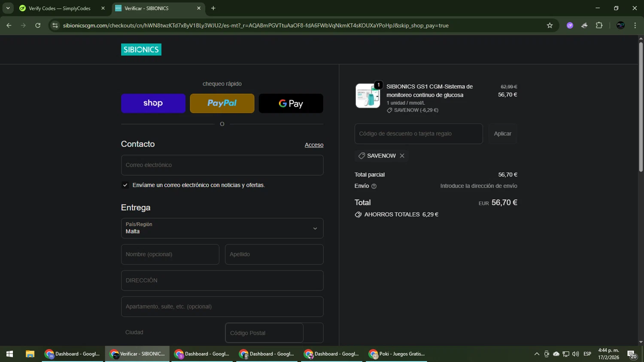View site information icon in address bar
Image resolution: width=644 pixels, height=362 pixels.
click(x=55, y=25)
